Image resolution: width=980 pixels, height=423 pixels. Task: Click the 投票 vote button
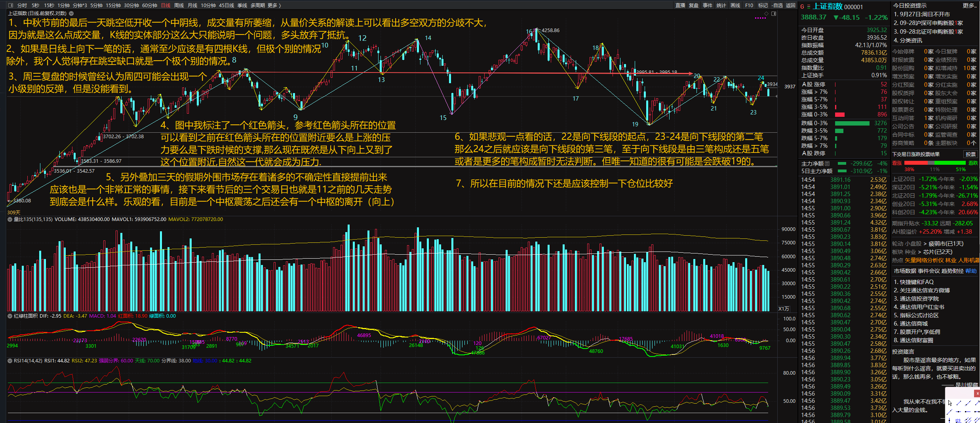coord(970,154)
